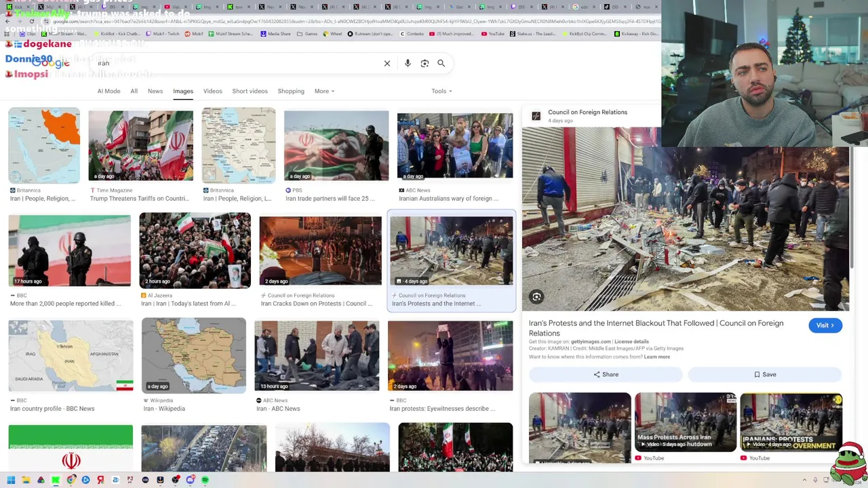Open Spotify from the taskbar
Image resolution: width=868 pixels, height=488 pixels.
(205, 480)
